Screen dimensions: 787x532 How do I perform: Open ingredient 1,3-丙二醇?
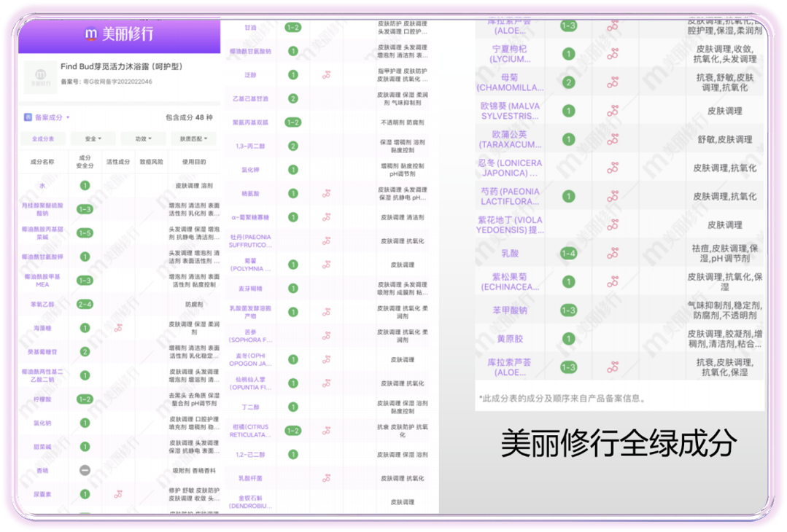coord(250,146)
